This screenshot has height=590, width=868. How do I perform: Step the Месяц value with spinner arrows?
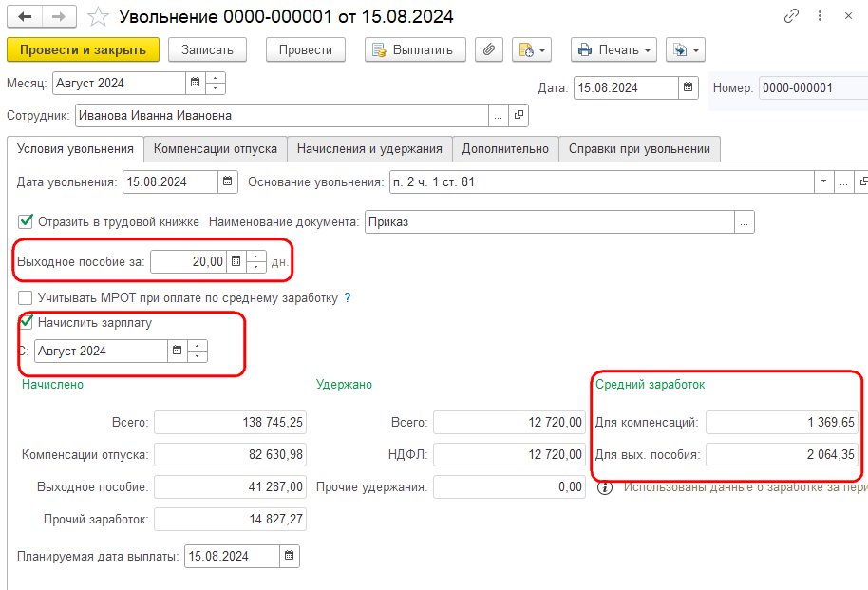pyautogui.click(x=216, y=83)
